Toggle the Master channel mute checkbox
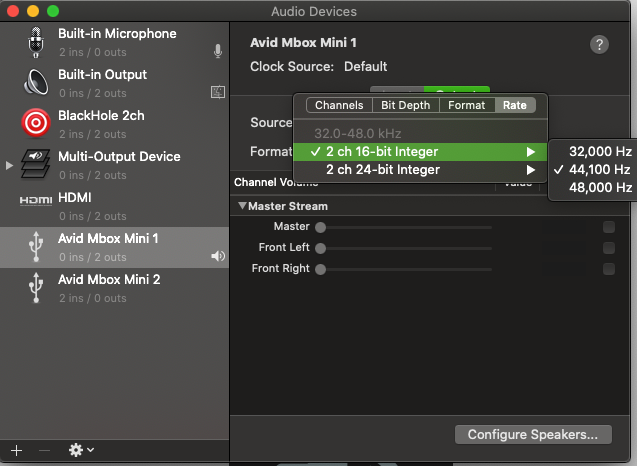Image resolution: width=637 pixels, height=466 pixels. pos(609,227)
